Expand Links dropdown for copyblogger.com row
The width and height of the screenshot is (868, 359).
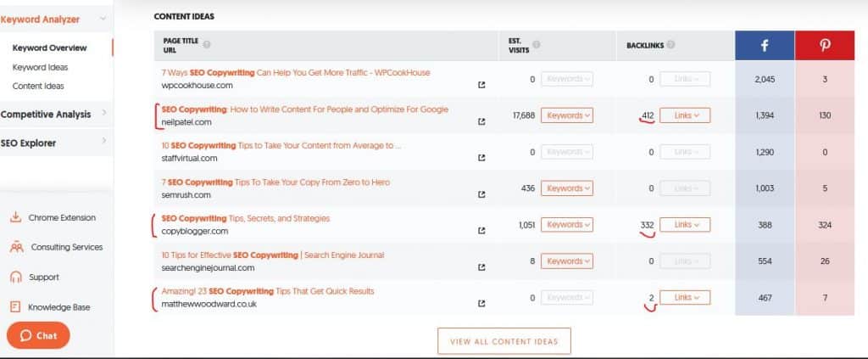pos(685,225)
